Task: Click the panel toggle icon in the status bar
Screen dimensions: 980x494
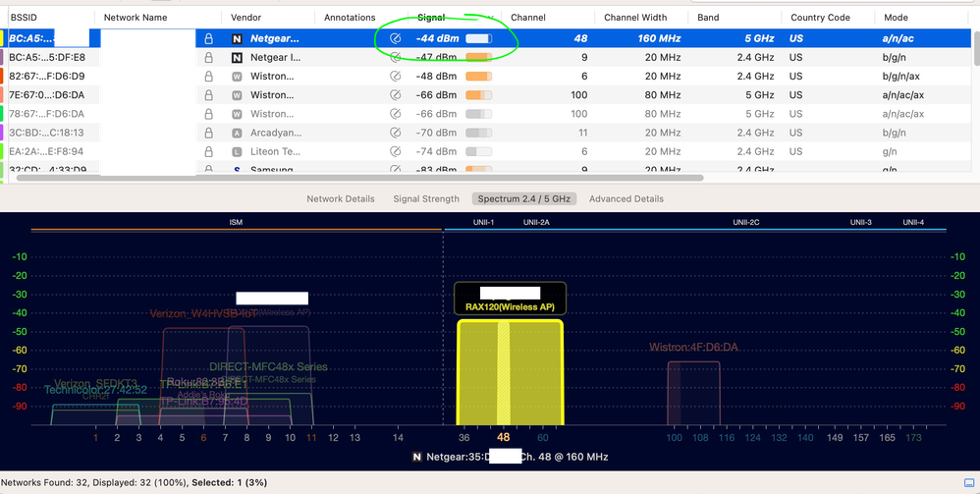Action: [x=969, y=483]
